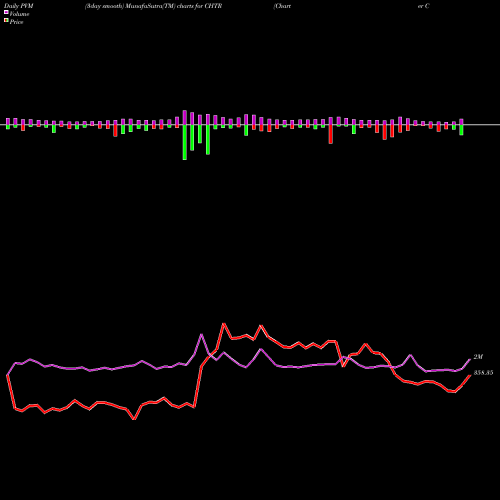Screen dimensions: 500x500
Task: Click the Volume legend color swatch
Action: [x=6, y=13]
